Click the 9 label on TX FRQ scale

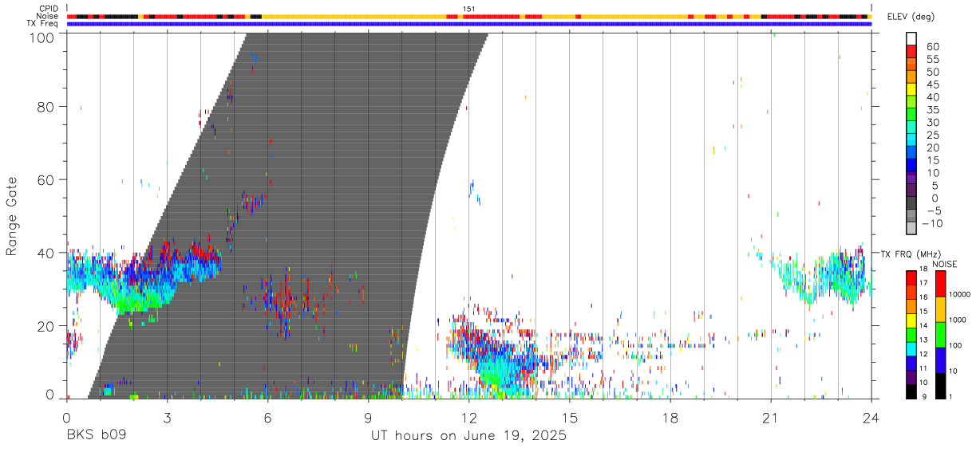click(x=923, y=397)
